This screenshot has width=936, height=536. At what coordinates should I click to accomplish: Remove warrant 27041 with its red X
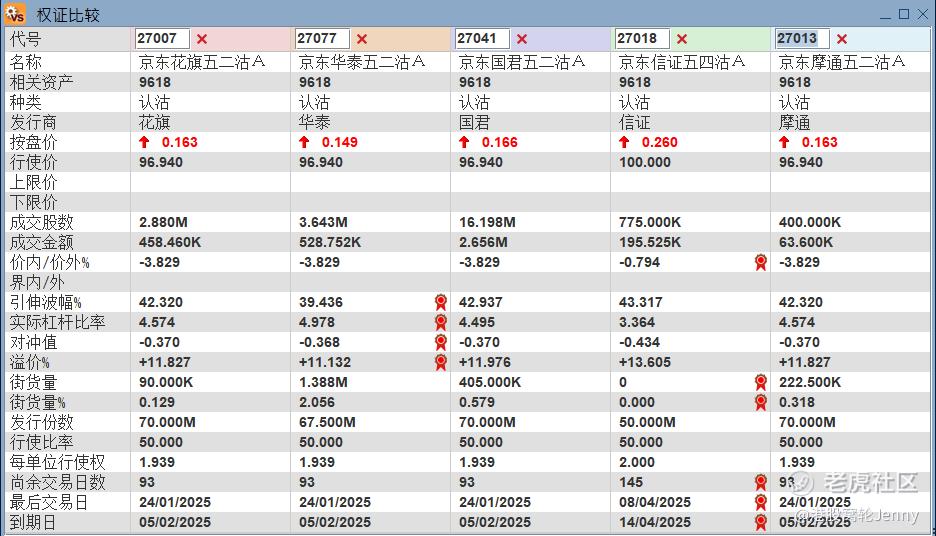522,39
